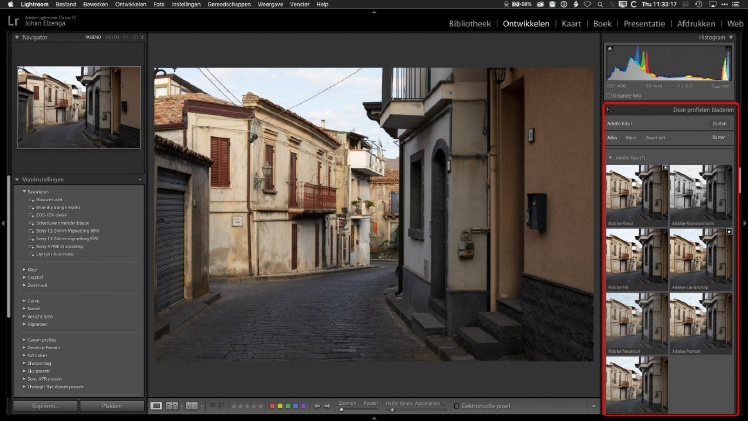Open toolbar content options dropdown arrow
Viewport: 748px width, 421px height.
[x=593, y=406]
